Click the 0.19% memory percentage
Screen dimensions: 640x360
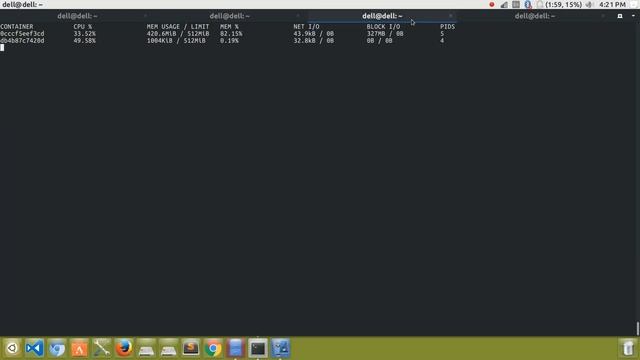click(229, 40)
